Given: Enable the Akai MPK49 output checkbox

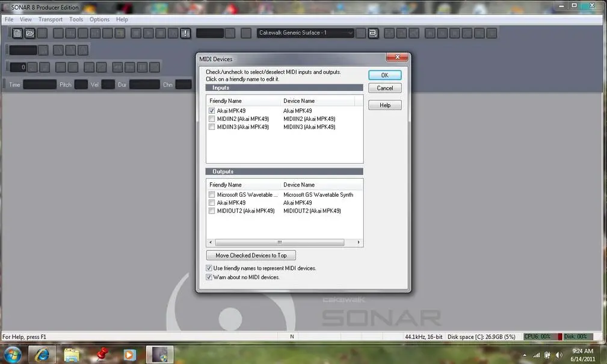Looking at the screenshot, I should tap(212, 203).
